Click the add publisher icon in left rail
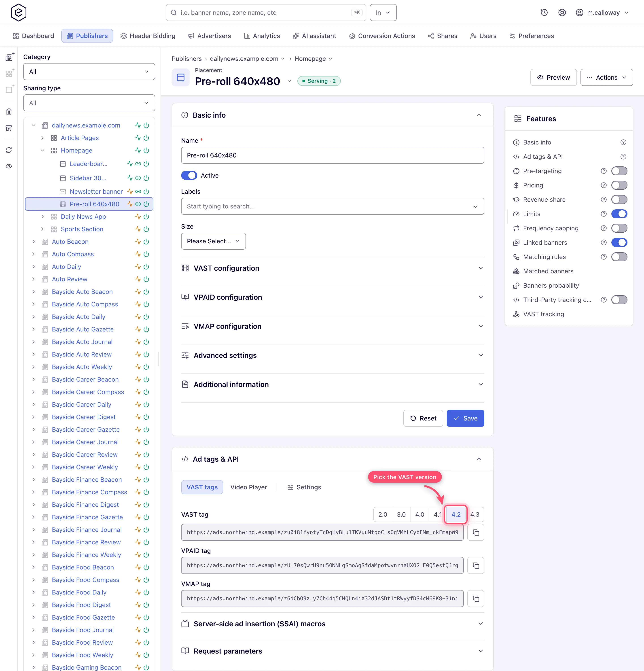Viewport: 644px width, 671px height. point(10,57)
